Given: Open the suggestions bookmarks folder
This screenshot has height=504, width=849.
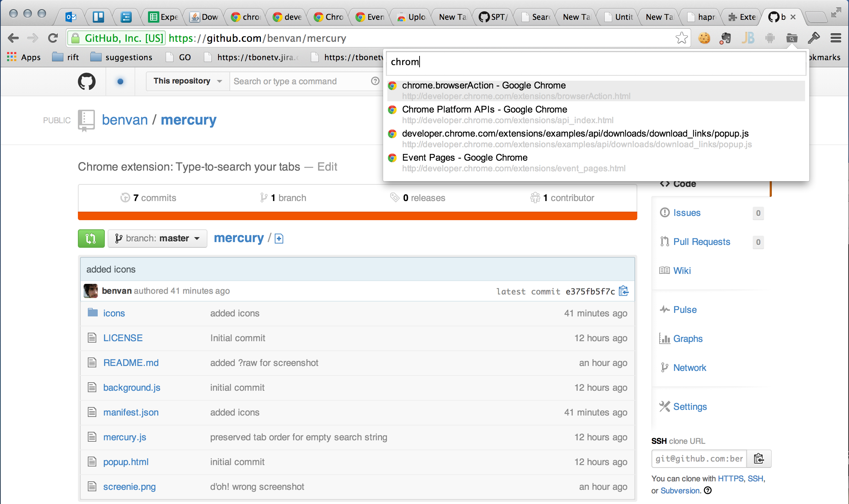Looking at the screenshot, I should point(121,57).
